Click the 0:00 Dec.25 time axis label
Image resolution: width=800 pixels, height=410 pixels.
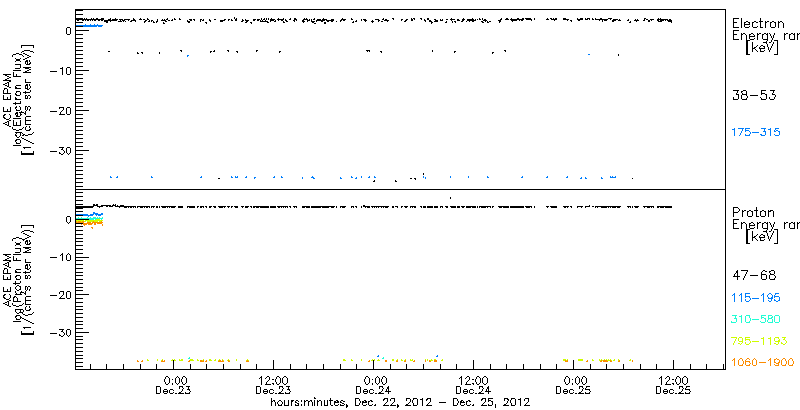(573, 385)
